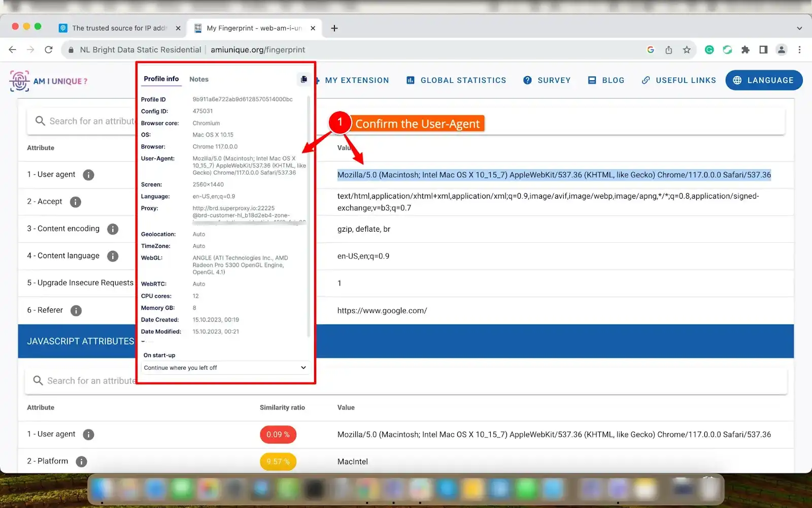
Task: Click the MacIntel platform value
Action: (353, 461)
